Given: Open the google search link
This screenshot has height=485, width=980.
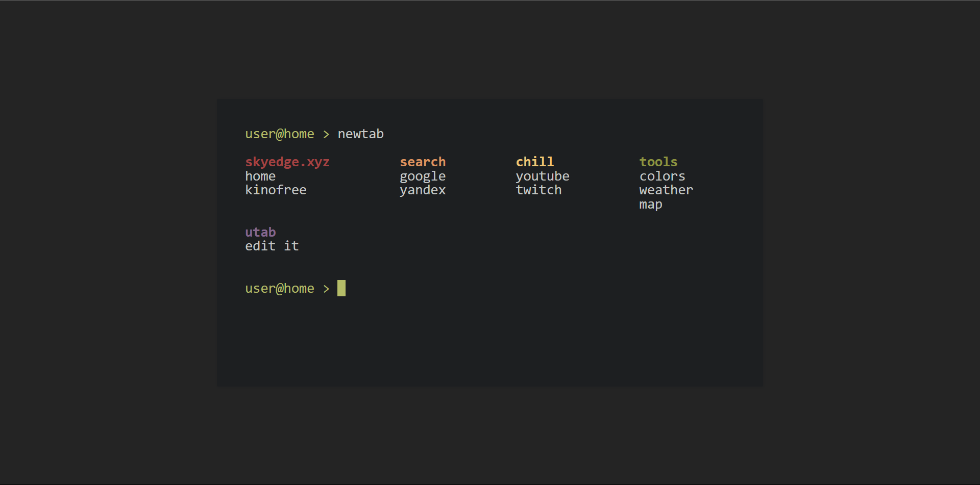Looking at the screenshot, I should click(423, 176).
